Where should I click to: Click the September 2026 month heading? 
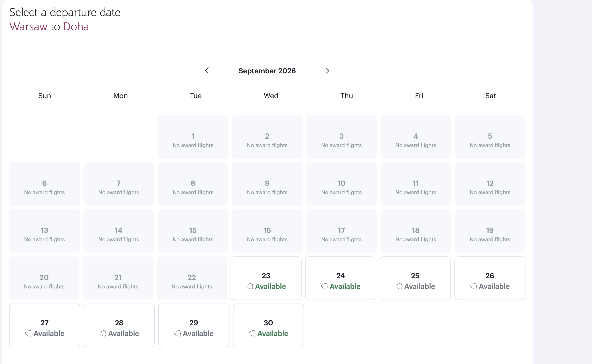267,71
